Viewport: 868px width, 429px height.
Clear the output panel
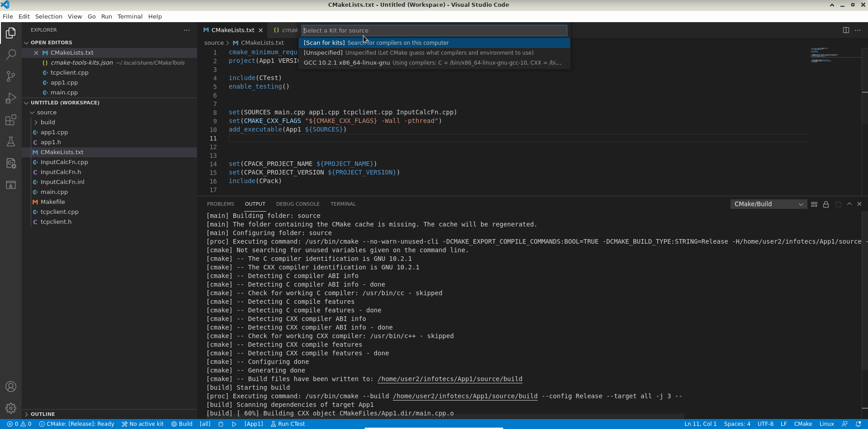click(x=814, y=204)
